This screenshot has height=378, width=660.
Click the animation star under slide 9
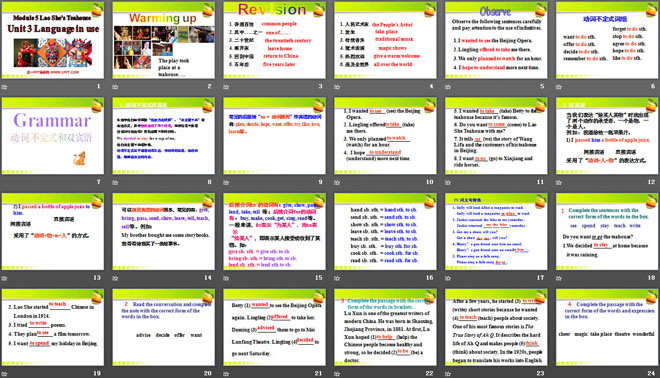click(x=226, y=183)
